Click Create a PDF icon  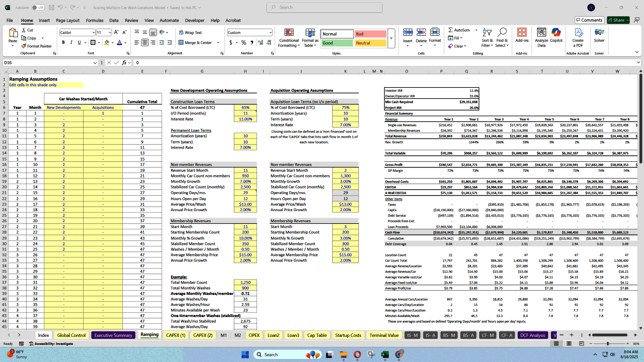tap(578, 33)
